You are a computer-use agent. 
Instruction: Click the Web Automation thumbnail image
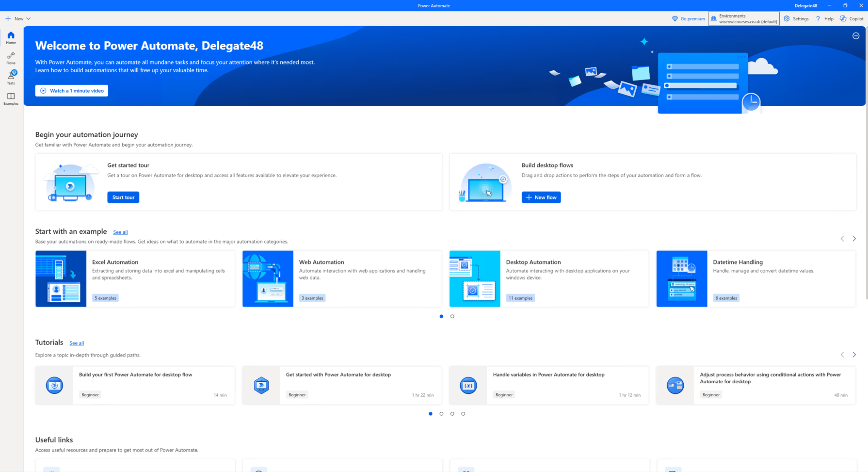pyautogui.click(x=268, y=278)
